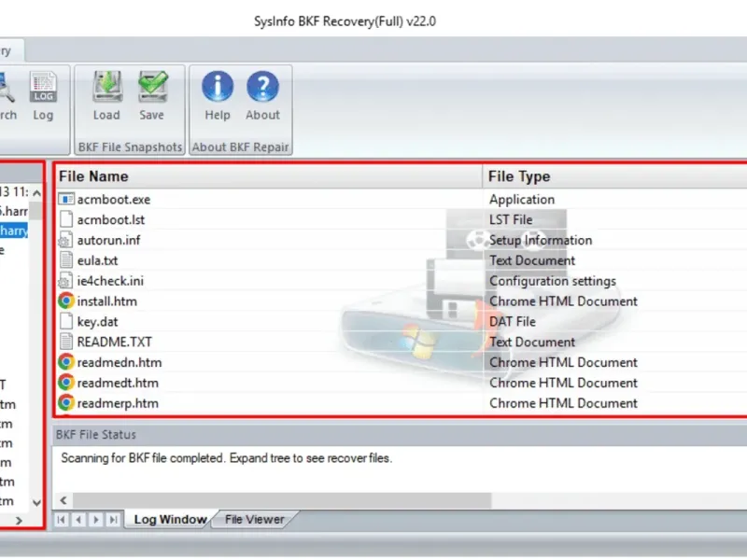Click the acmboot.lst file icon
This screenshot has width=747, height=560.
coord(66,219)
